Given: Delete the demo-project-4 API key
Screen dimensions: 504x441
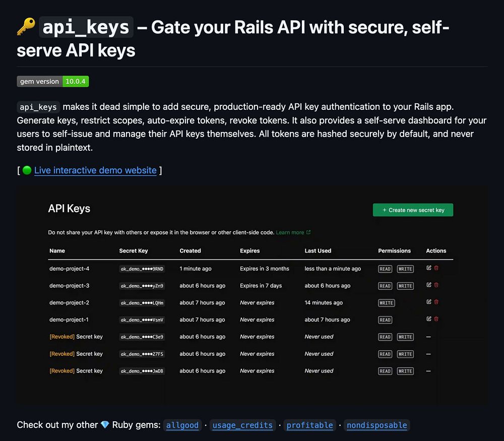Looking at the screenshot, I should click(x=436, y=268).
